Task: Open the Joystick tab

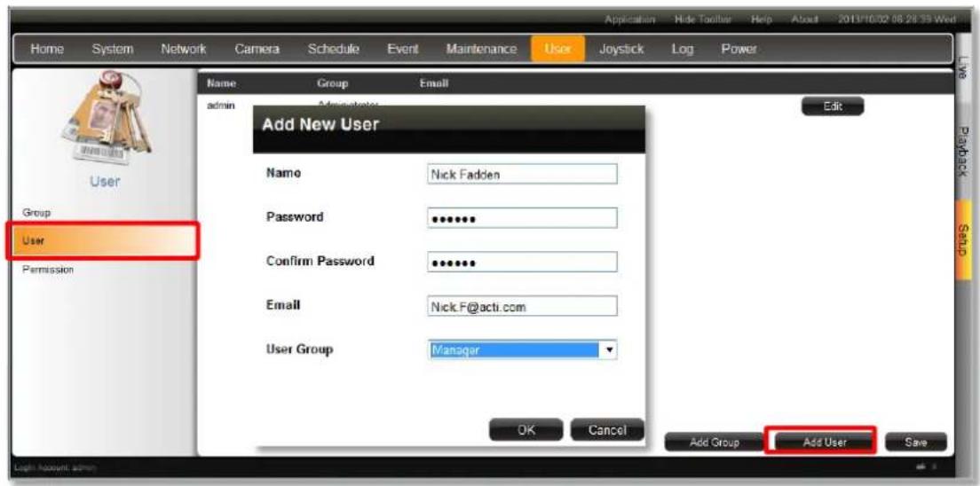Action: point(620,49)
